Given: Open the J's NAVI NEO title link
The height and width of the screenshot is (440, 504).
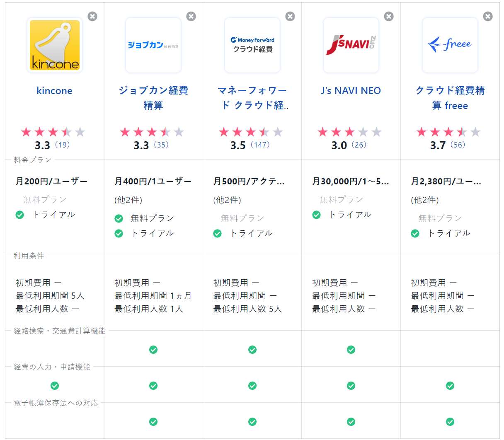Looking at the screenshot, I should coord(351,91).
